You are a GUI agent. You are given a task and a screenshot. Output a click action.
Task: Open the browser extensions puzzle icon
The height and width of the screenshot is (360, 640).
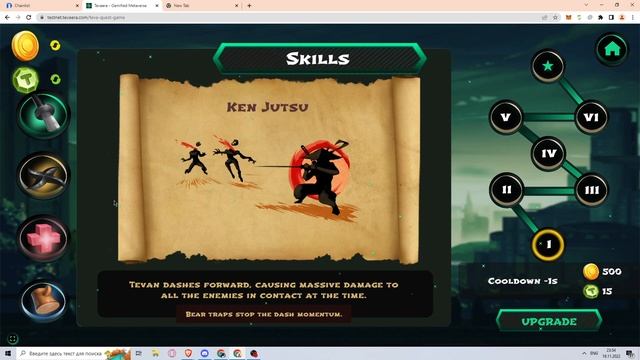[600, 18]
